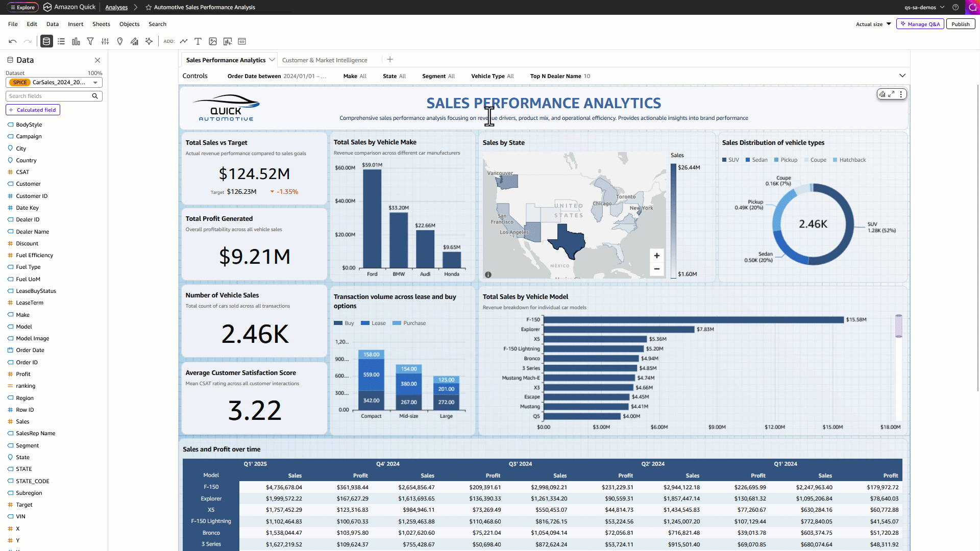
Task: Click inside the Search fields box
Action: click(48, 96)
